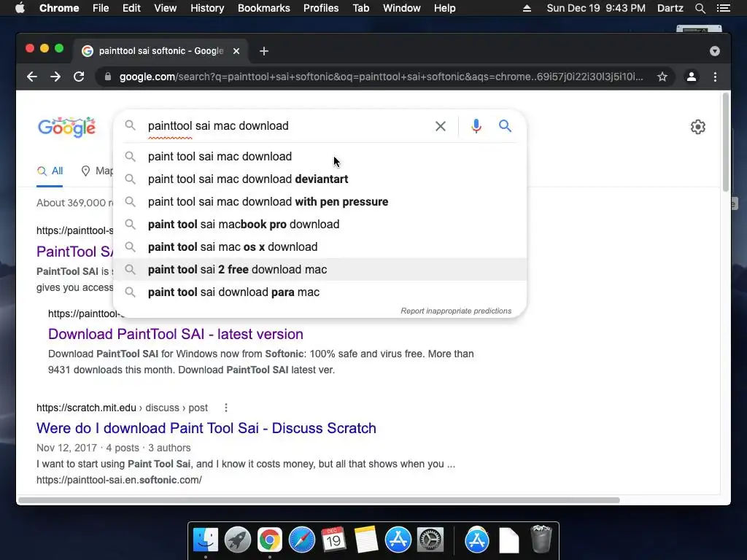Screen dimensions: 747x560
Task: Choose suggestion 'macbook pro download'
Action: (320, 225)
